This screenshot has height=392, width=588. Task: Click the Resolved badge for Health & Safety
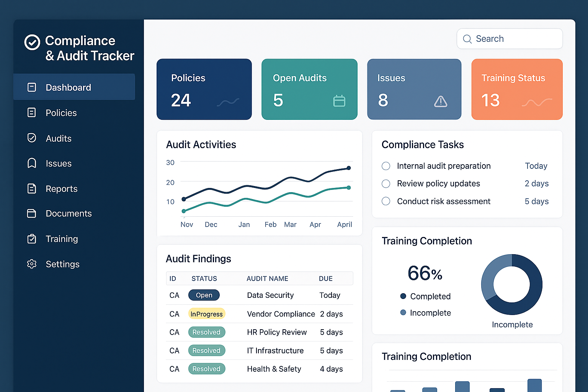207,369
